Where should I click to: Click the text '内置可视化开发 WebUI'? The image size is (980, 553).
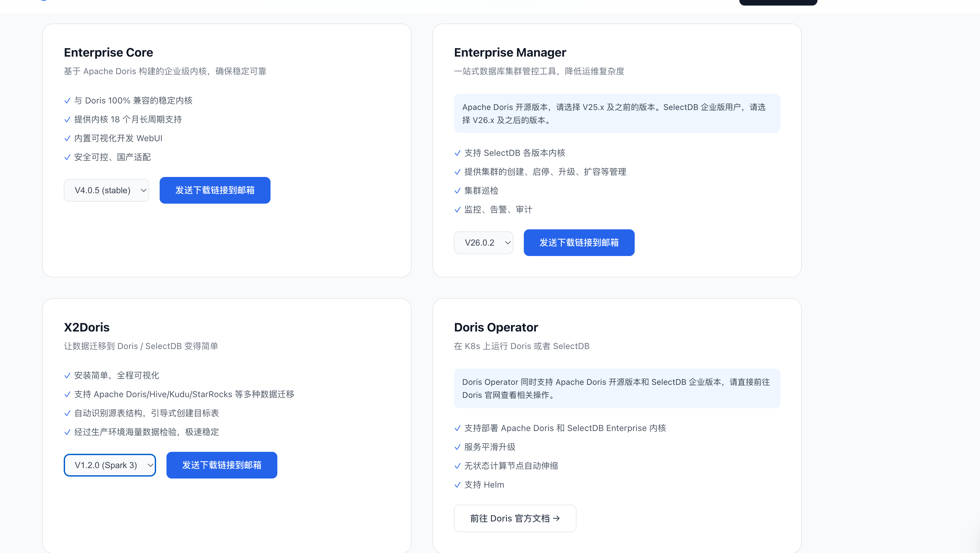(118, 138)
